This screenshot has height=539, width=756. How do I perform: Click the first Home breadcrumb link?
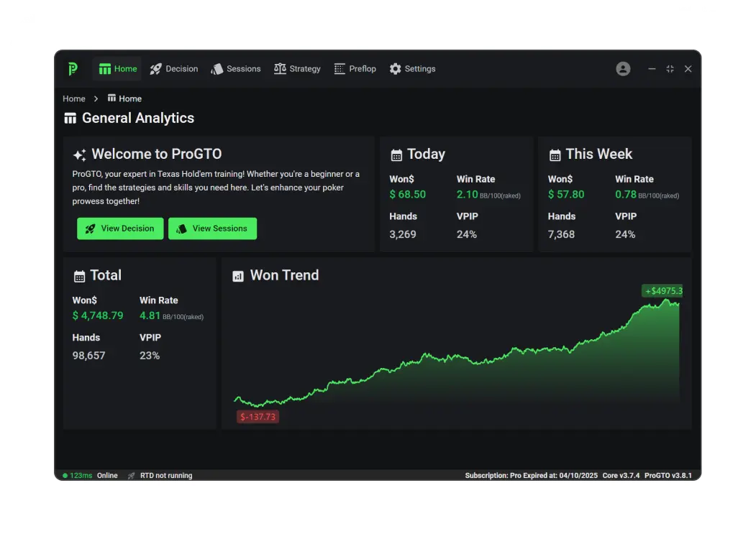click(74, 99)
